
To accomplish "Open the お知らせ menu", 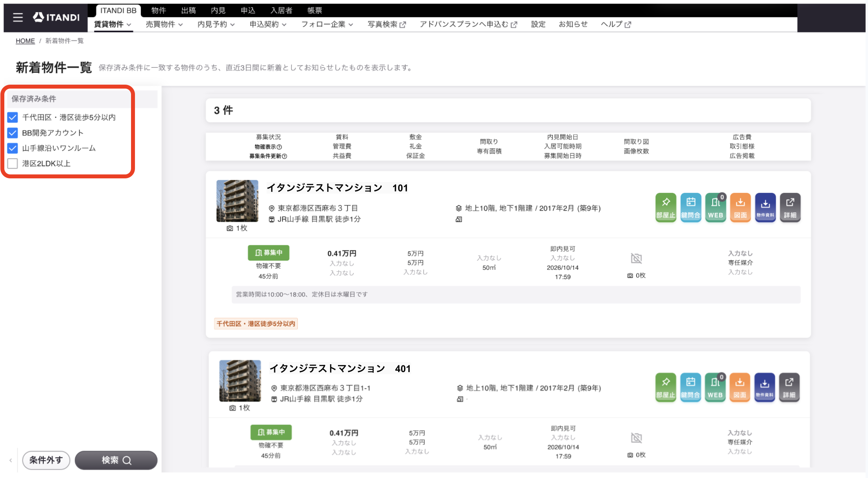I will point(573,24).
